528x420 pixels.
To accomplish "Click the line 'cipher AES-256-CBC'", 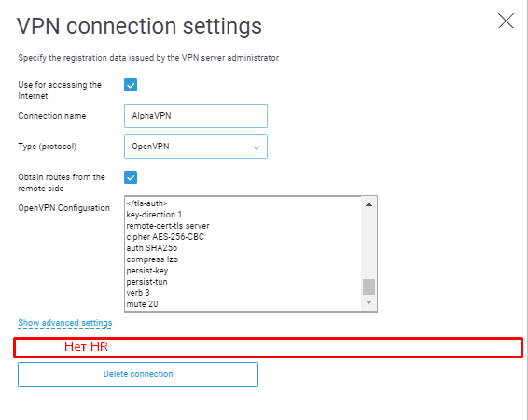I will click(x=165, y=237).
